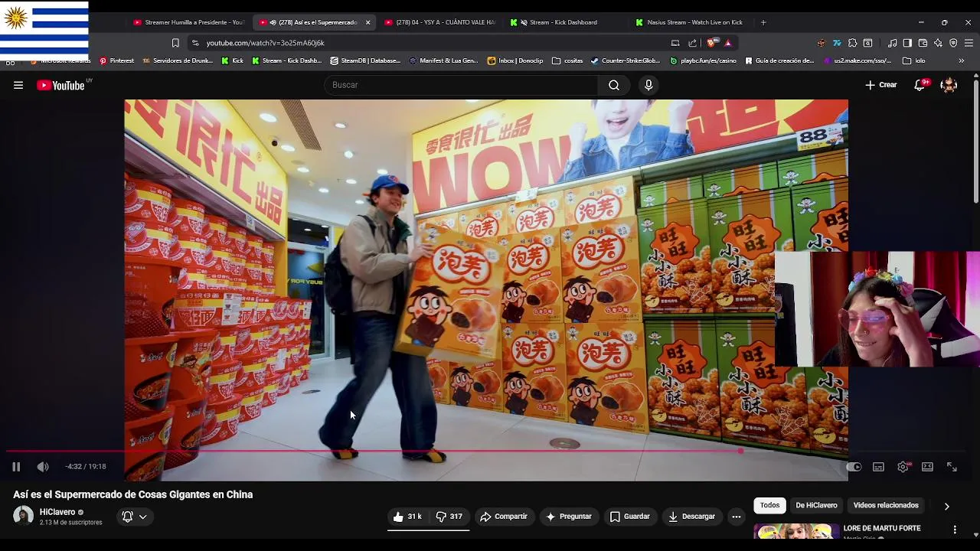The image size is (980, 551).
Task: Share the video via Compartir
Action: pyautogui.click(x=504, y=517)
